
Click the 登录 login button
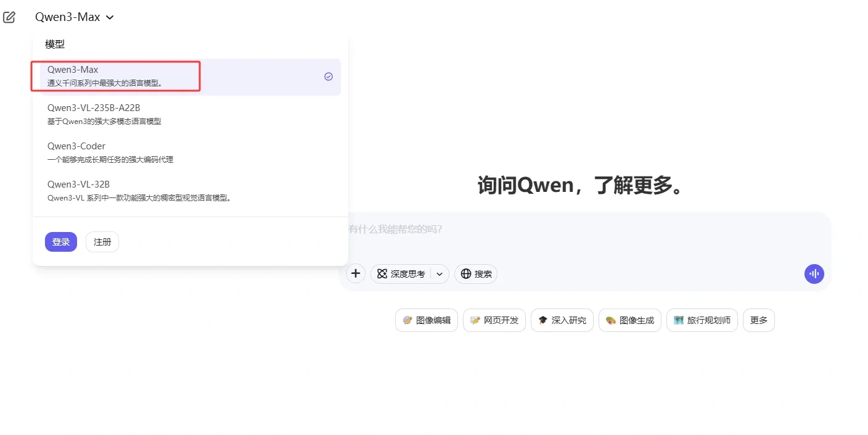60,242
